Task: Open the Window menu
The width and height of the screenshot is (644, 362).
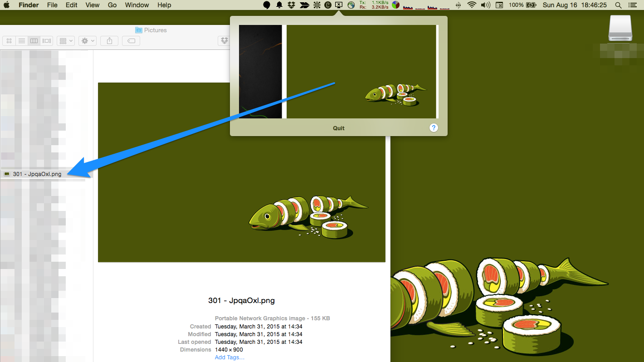Action: click(x=137, y=5)
